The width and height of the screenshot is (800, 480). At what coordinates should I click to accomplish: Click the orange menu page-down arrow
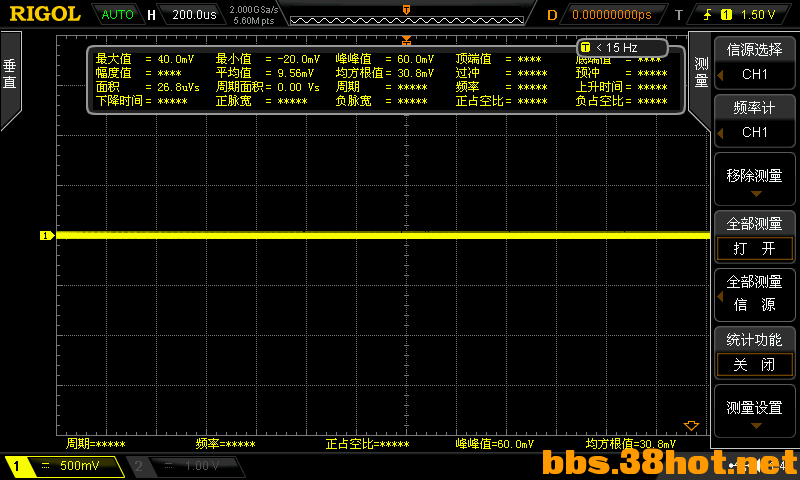pos(691,425)
